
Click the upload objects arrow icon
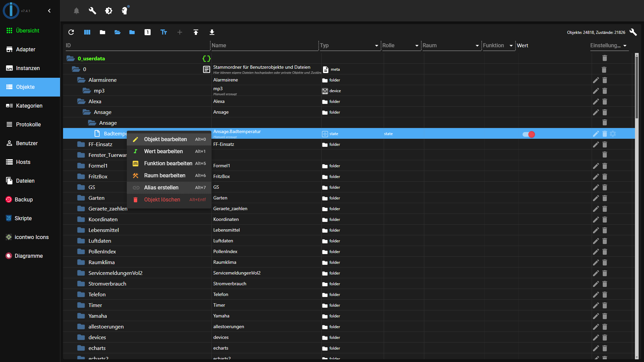196,32
